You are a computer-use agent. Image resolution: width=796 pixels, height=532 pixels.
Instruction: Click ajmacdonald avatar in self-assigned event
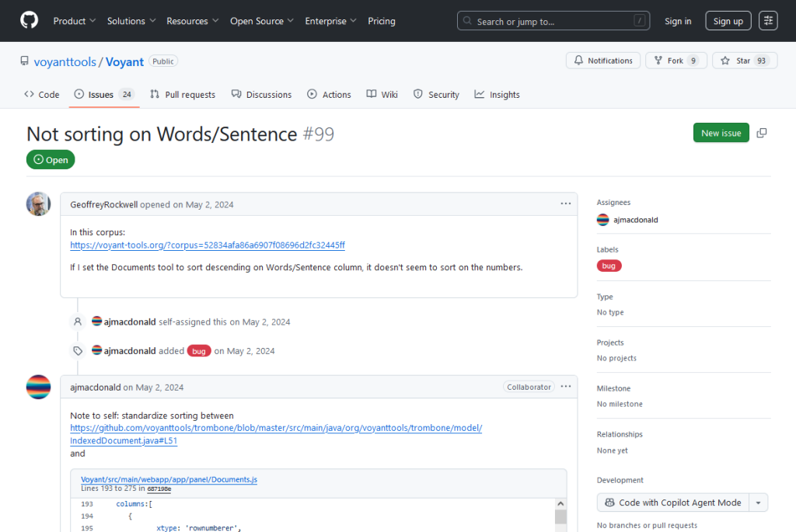96,321
